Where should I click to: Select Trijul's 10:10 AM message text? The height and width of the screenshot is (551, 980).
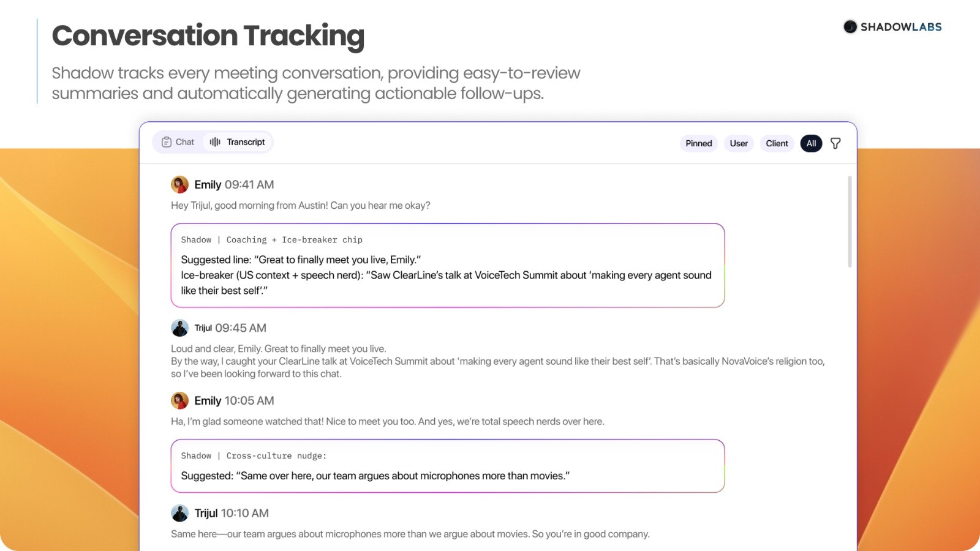tap(409, 533)
